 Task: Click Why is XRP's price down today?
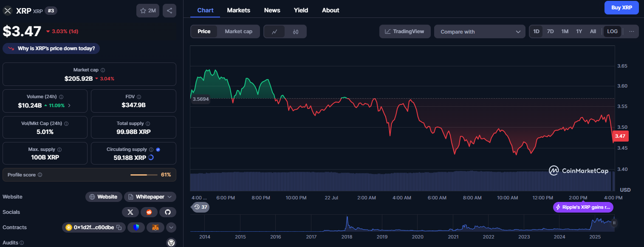[x=51, y=48]
